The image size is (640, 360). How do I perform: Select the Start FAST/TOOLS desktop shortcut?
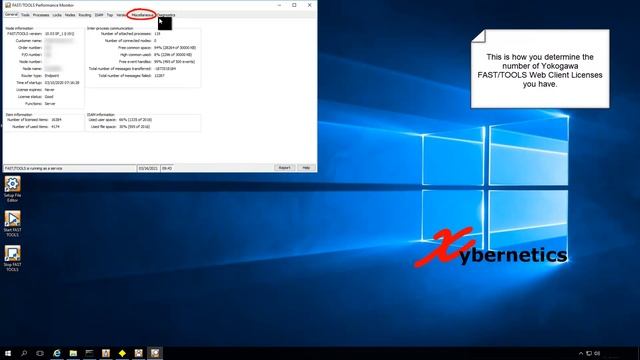(12, 224)
